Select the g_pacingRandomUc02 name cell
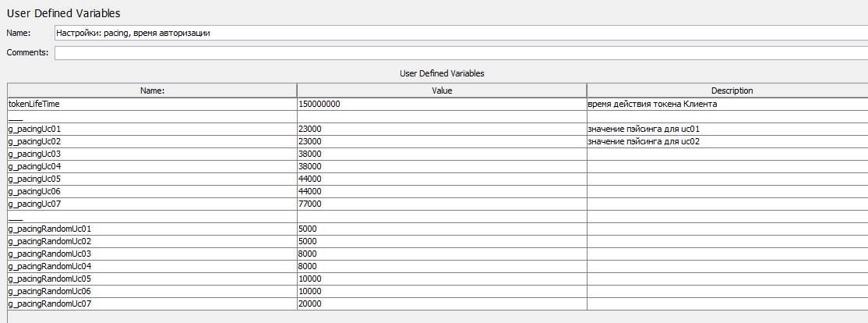868x323 pixels. coord(152,241)
